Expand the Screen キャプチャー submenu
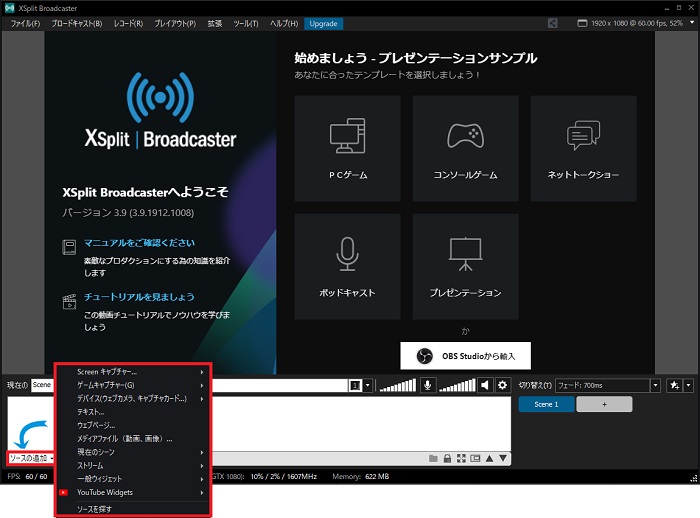Image resolution: width=700 pixels, height=518 pixels. click(133, 372)
